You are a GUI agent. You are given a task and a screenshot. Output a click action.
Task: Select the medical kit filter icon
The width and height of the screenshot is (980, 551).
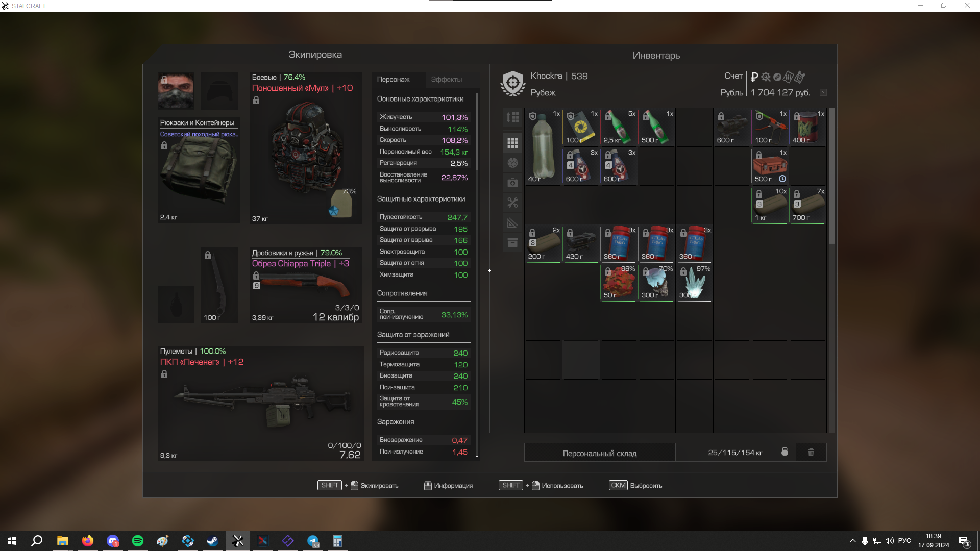pyautogui.click(x=512, y=183)
